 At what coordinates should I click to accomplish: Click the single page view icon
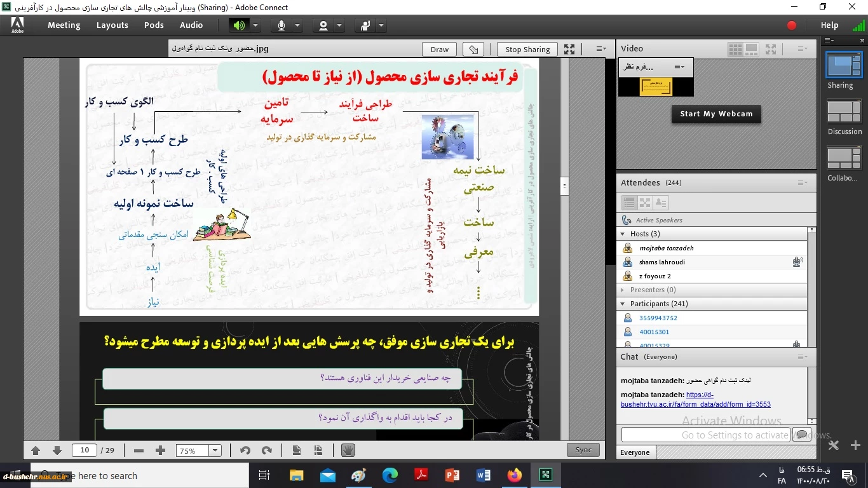click(x=297, y=451)
